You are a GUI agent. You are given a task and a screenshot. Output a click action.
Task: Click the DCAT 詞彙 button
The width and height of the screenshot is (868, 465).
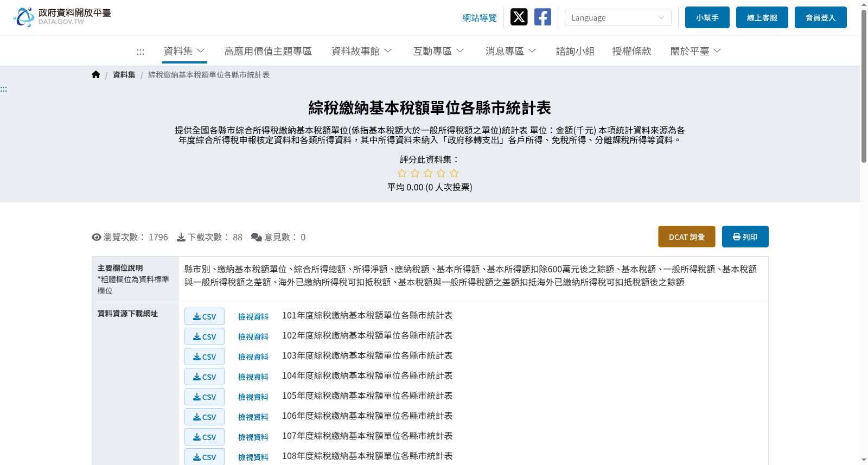pyautogui.click(x=687, y=237)
